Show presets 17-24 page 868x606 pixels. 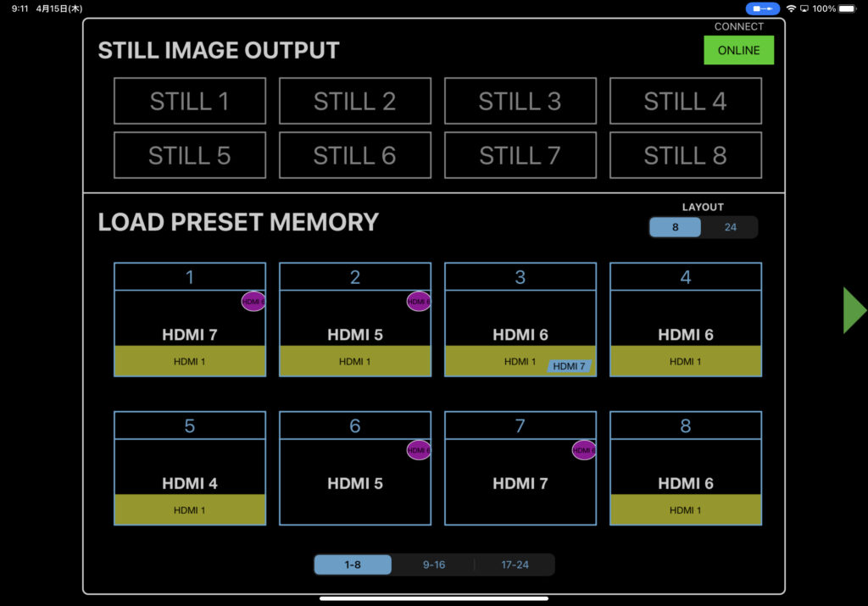(515, 564)
